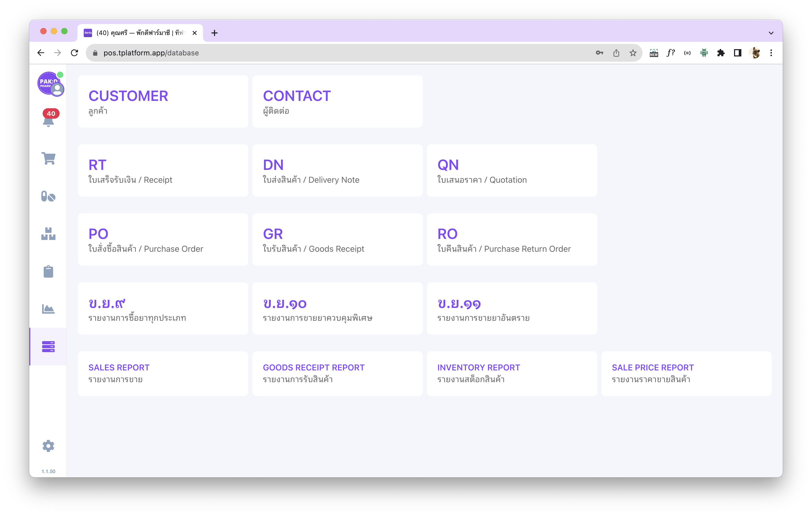This screenshot has height=516, width=812.
Task: Open the pills medicine sidebar icon
Action: 48,196
